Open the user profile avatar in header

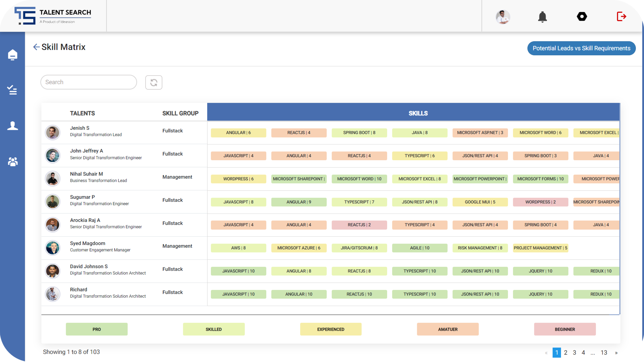[503, 17]
